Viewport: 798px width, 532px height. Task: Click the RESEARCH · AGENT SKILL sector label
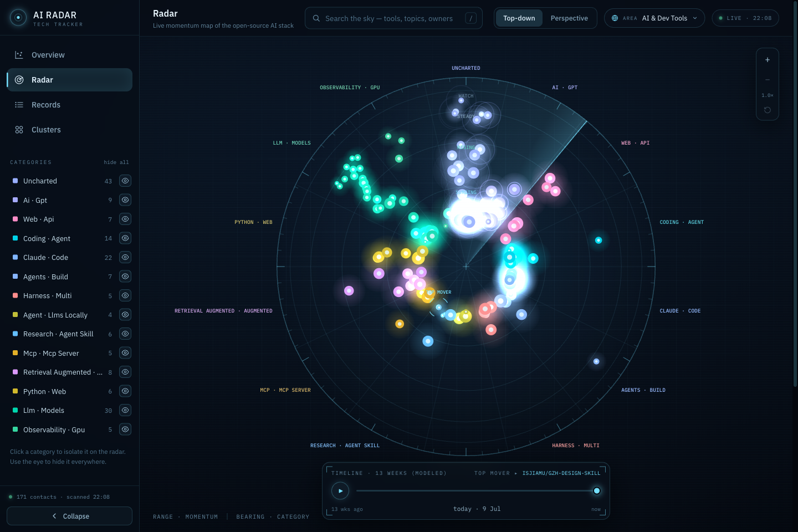[345, 446]
